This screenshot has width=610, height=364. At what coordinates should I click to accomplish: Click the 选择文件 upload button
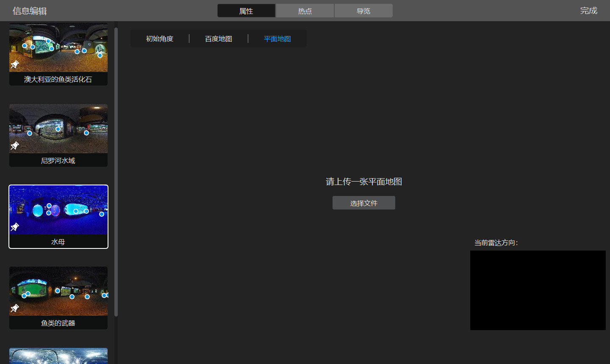click(364, 203)
